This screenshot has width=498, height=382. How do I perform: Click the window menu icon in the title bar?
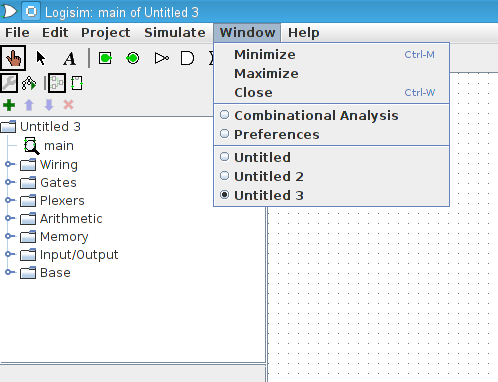pyautogui.click(x=31, y=12)
